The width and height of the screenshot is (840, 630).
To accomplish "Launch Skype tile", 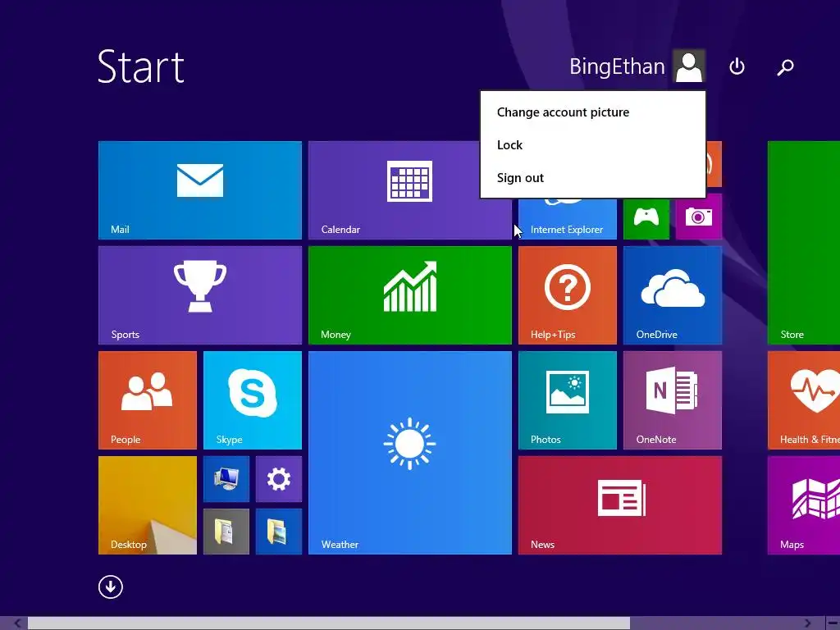I will 253,400.
